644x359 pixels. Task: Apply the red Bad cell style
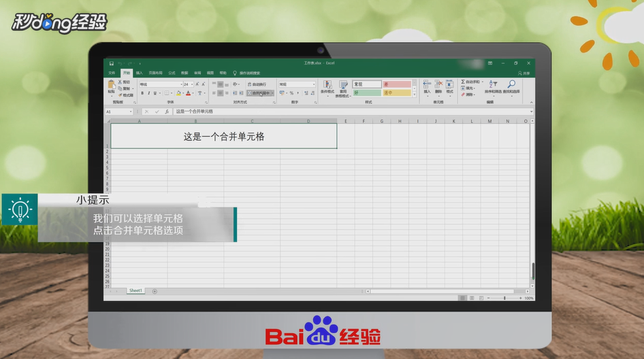pyautogui.click(x=397, y=84)
